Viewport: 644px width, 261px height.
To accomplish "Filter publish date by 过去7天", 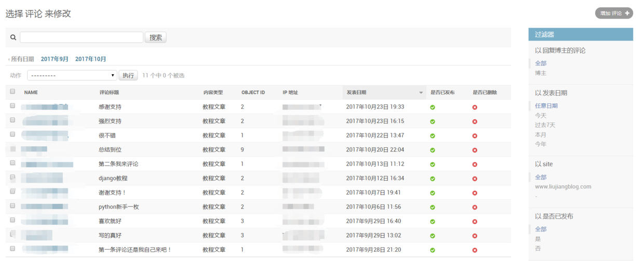I will (x=545, y=125).
